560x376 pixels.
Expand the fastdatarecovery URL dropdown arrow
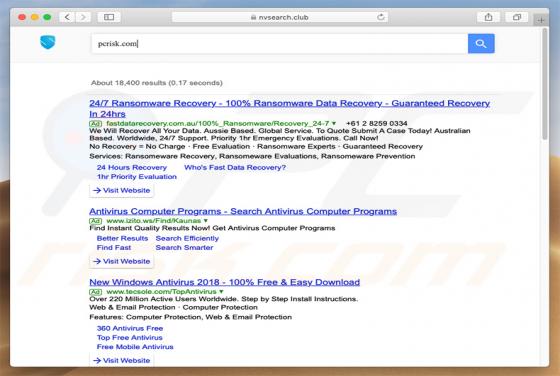(334, 124)
